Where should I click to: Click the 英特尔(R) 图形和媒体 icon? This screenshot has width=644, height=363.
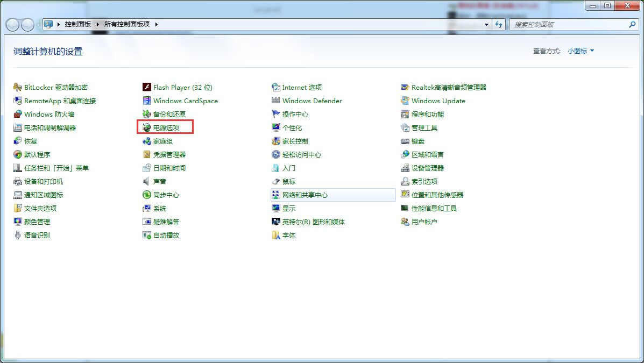pyautogui.click(x=276, y=222)
